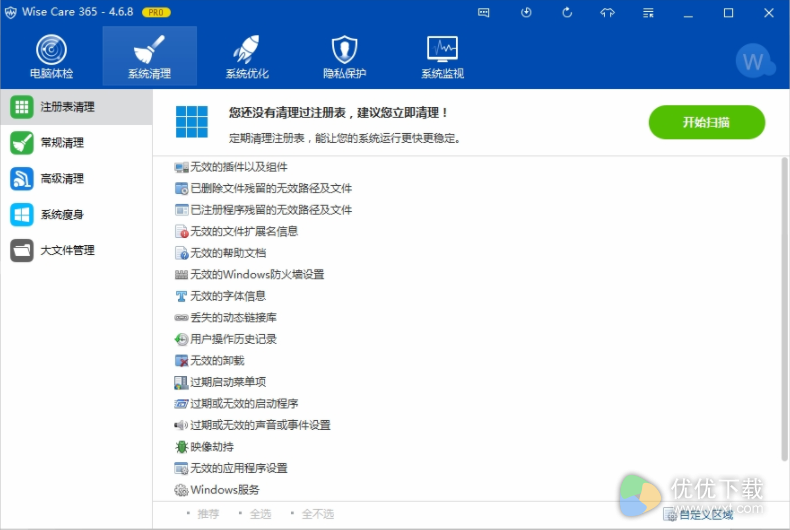Select the 过期启动菜单项 entry
The image size is (790, 530).
[x=228, y=382]
